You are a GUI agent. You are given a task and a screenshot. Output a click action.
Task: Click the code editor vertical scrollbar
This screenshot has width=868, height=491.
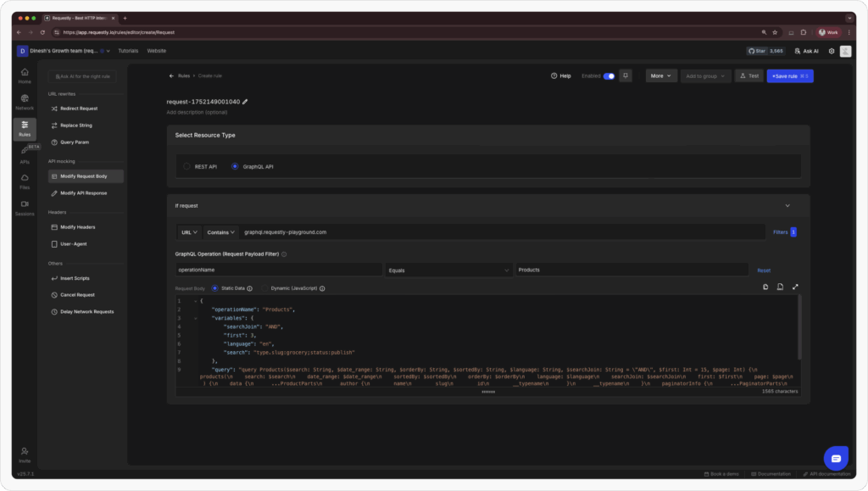point(798,327)
